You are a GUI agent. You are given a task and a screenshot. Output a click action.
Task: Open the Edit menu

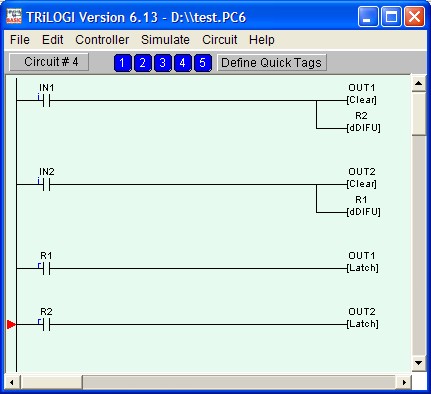[52, 40]
